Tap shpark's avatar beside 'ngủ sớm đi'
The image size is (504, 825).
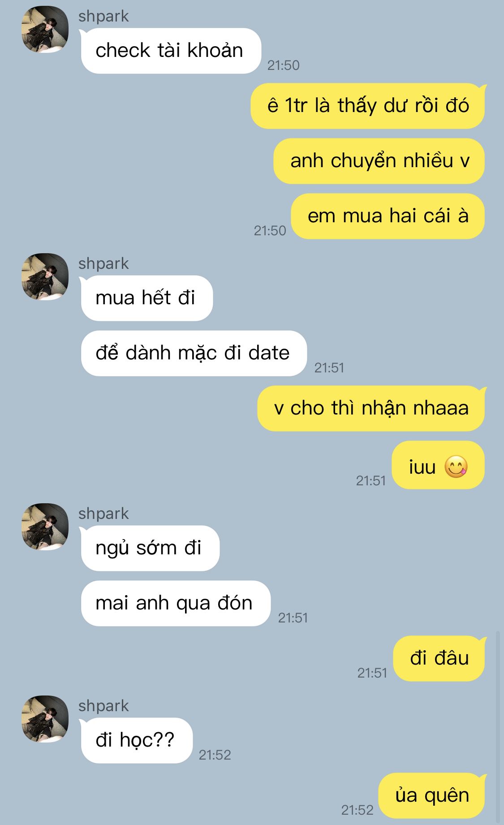45,527
